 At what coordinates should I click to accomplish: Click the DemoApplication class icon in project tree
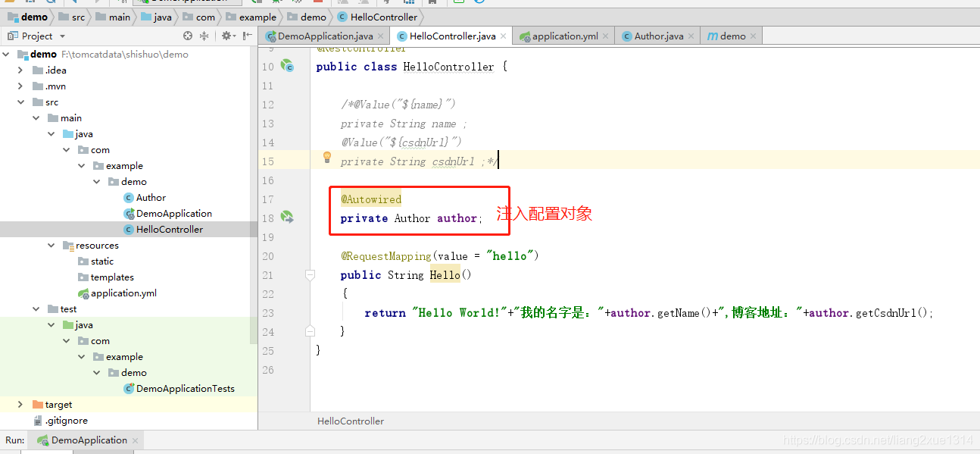pos(128,214)
